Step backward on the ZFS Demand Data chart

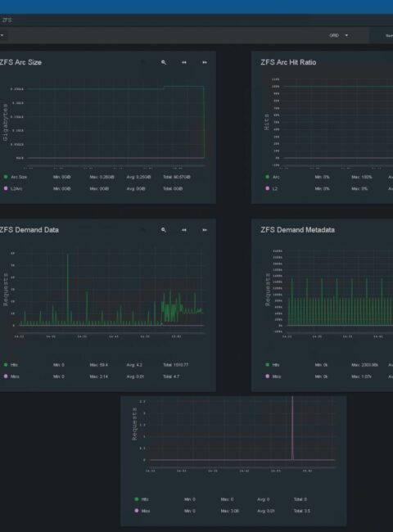(184, 230)
